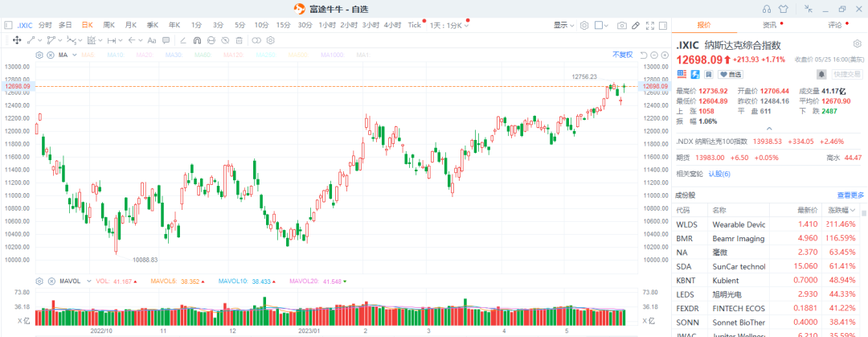Take a chart screenshot with camera icon

point(622,25)
